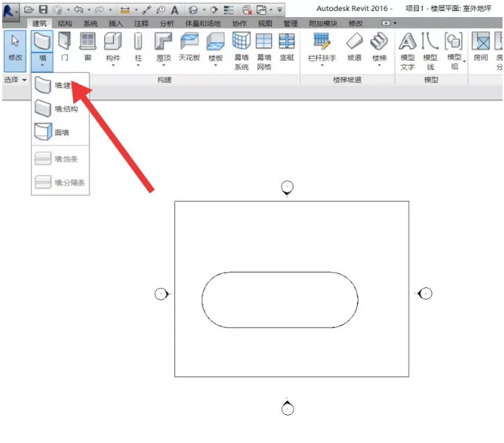Toggle ribbon minimize button after 修改 tab

(386, 23)
